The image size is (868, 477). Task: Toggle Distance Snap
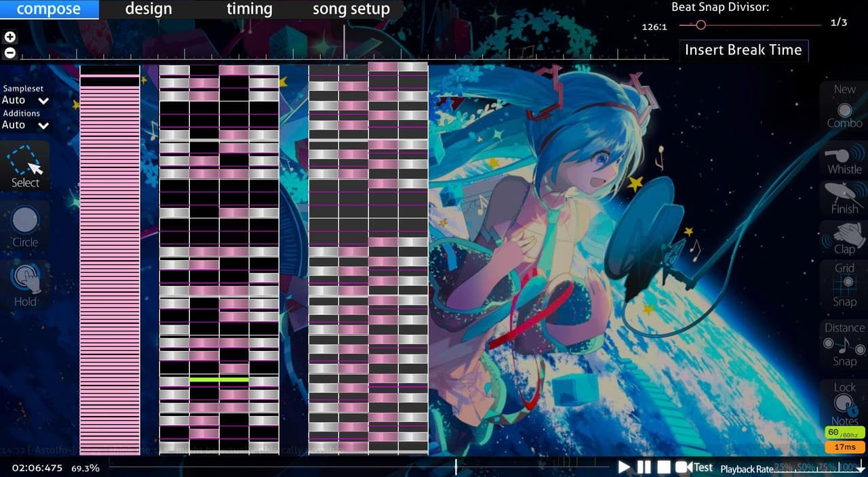(844, 344)
